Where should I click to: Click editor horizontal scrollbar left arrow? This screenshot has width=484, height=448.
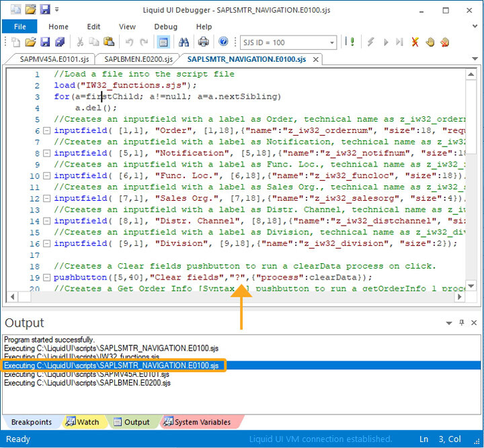tap(12, 297)
